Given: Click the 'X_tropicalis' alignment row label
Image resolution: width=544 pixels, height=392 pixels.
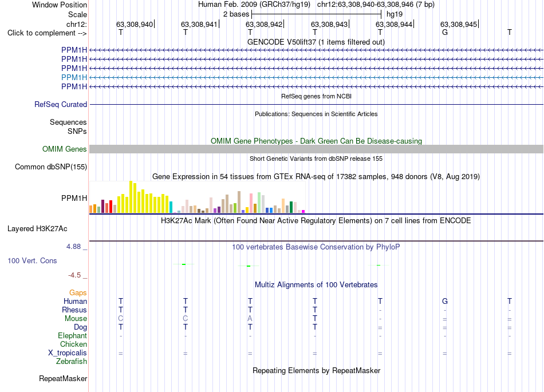Looking at the screenshot, I should coord(68,353).
